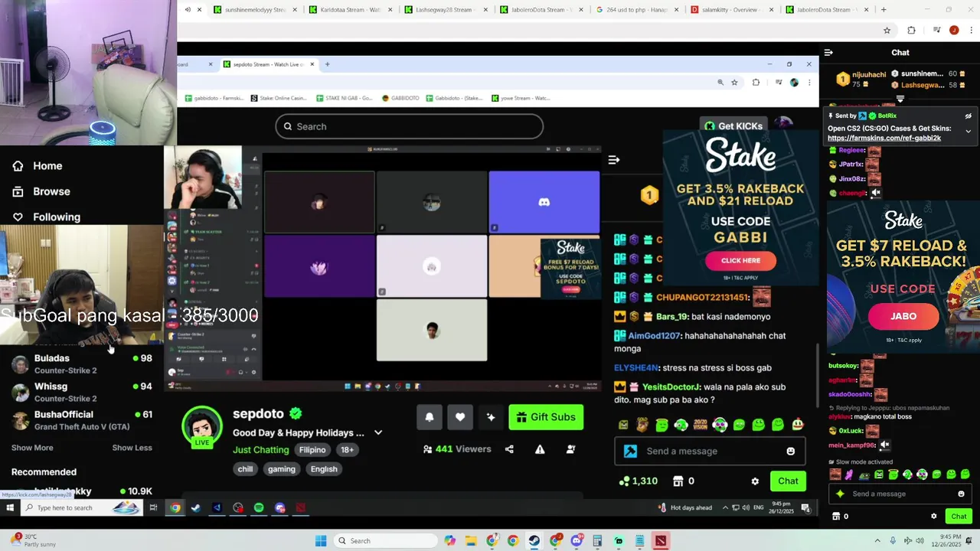The height and width of the screenshot is (551, 980).
Task: Expand the outer chat leaderboard arrow
Action: tap(900, 99)
